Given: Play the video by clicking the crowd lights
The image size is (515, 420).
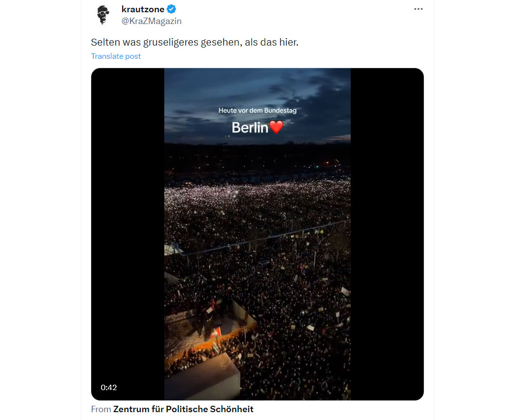Looking at the screenshot, I should pyautogui.click(x=257, y=203).
